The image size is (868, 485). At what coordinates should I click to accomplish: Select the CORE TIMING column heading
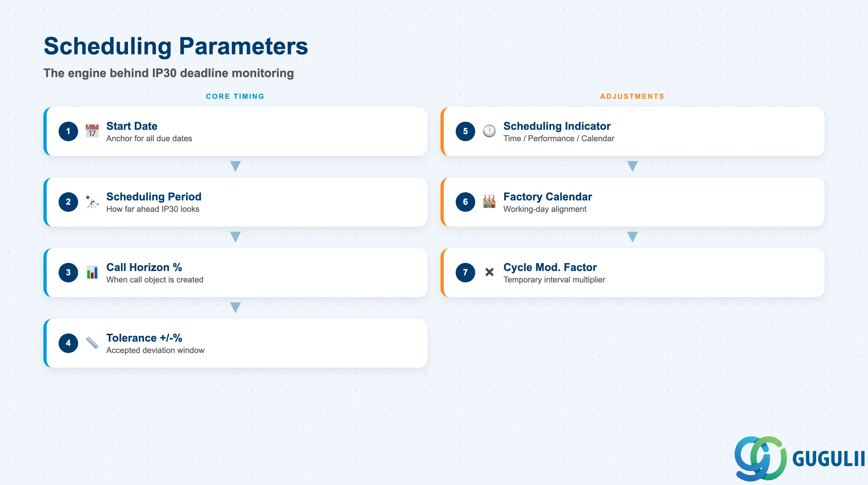point(235,96)
